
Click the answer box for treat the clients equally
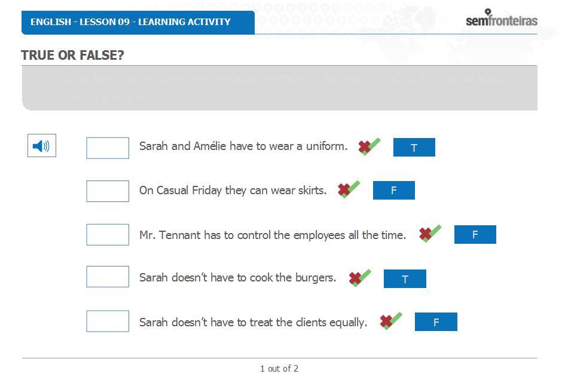108,321
